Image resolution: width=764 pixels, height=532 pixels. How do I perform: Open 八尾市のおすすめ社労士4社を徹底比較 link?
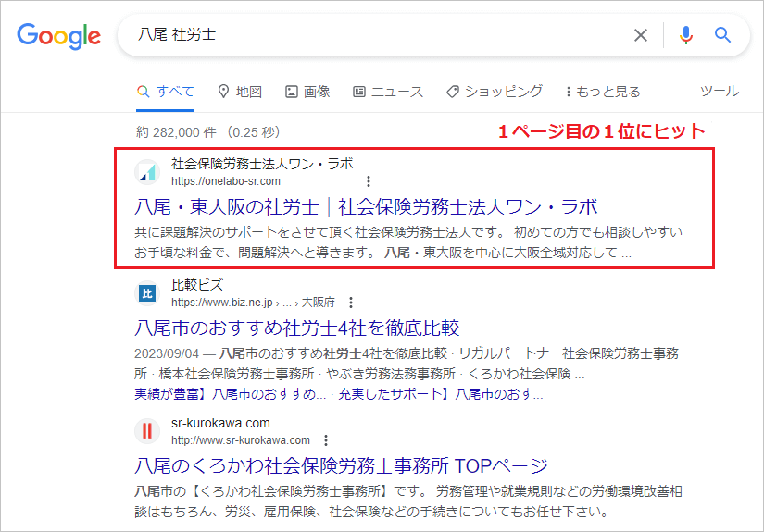pyautogui.click(x=296, y=328)
